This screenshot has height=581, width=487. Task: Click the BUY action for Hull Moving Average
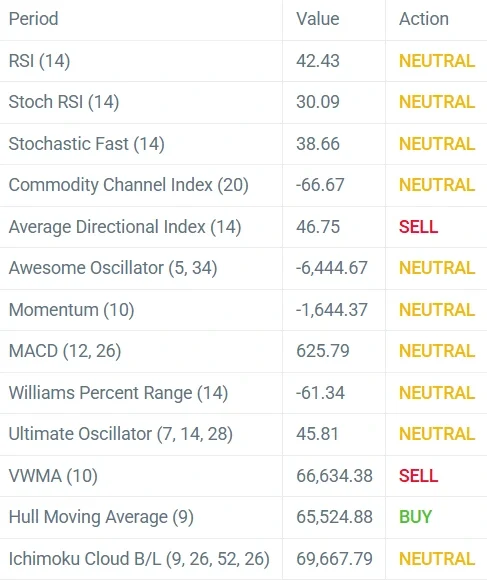(x=415, y=517)
